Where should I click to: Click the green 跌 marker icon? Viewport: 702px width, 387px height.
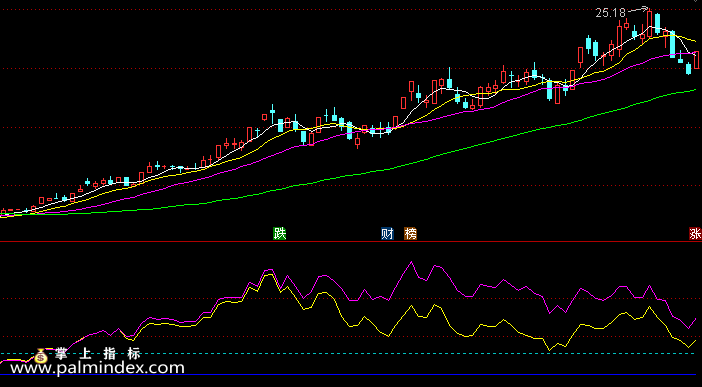tap(279, 233)
